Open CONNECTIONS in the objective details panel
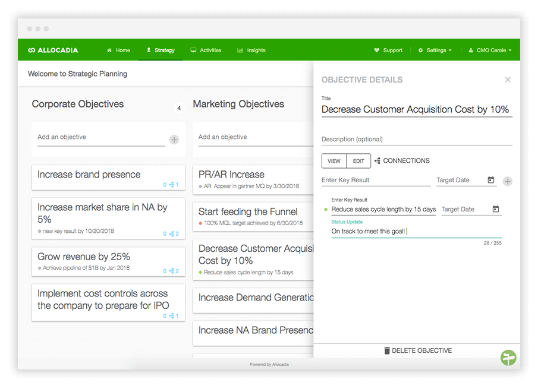Image resolution: width=541 pixels, height=392 pixels. pyautogui.click(x=404, y=160)
